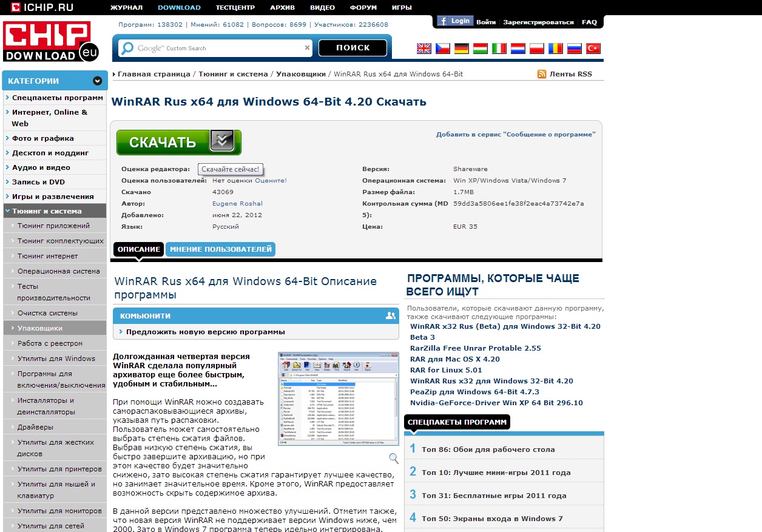Open dropdown arrow on Скачать button
Screen dimensions: 762x532
click(222, 141)
